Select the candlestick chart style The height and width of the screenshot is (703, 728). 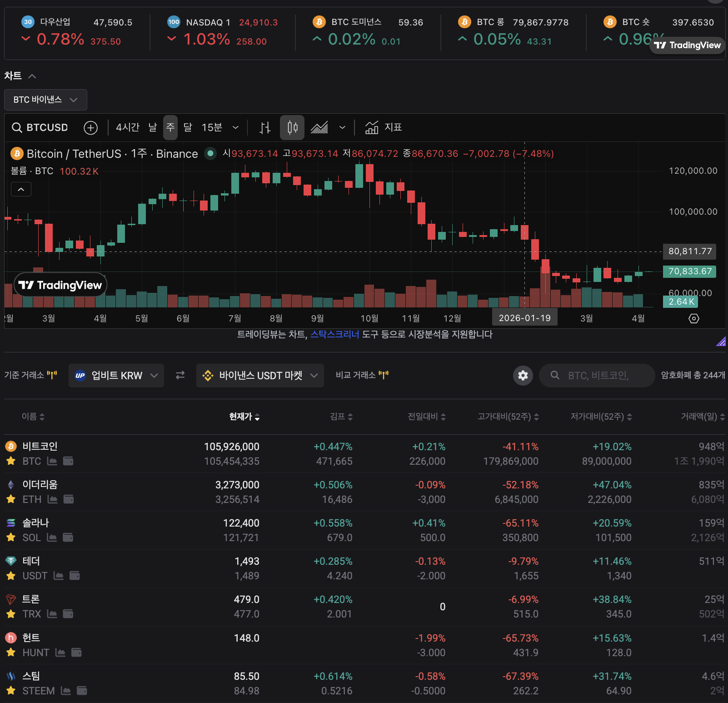click(x=292, y=127)
